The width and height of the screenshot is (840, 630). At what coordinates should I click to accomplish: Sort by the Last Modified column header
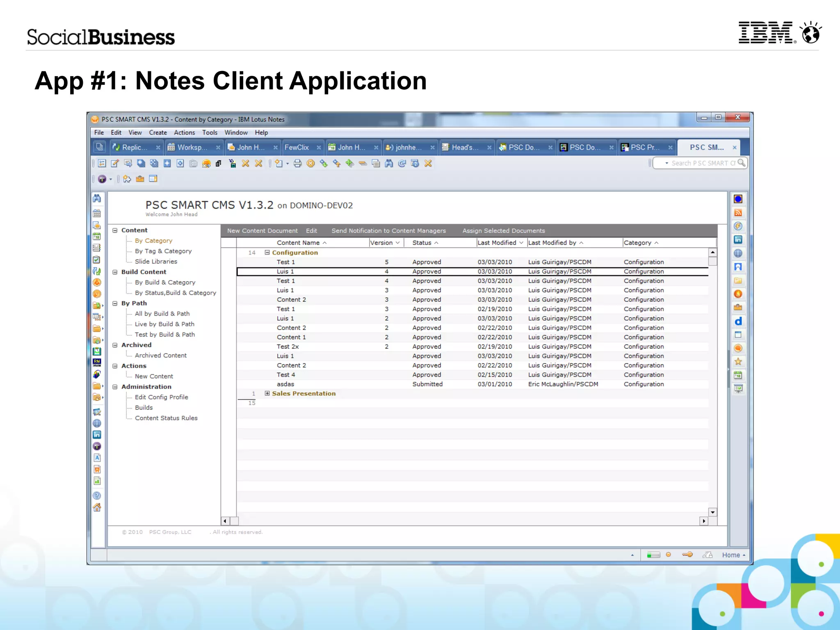(500, 243)
